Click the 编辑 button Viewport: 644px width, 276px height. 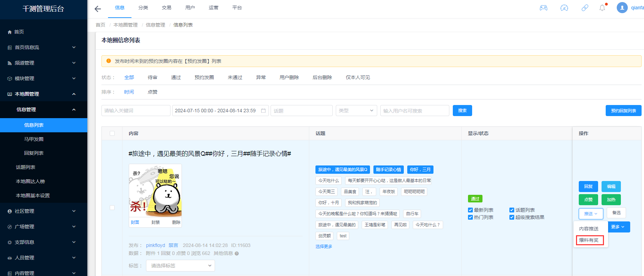point(611,187)
